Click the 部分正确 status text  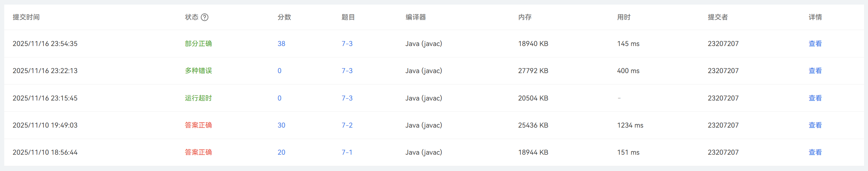tap(198, 43)
